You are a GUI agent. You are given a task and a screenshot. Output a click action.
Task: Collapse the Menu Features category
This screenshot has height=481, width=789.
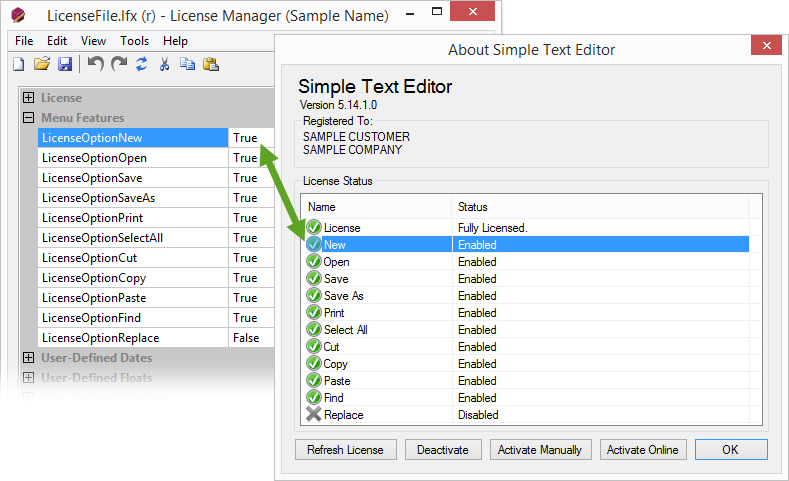click(x=29, y=118)
